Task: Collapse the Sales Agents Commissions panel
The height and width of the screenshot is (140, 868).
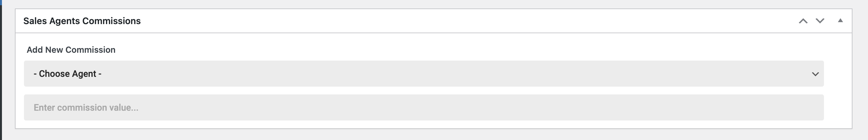Action: click(840, 21)
